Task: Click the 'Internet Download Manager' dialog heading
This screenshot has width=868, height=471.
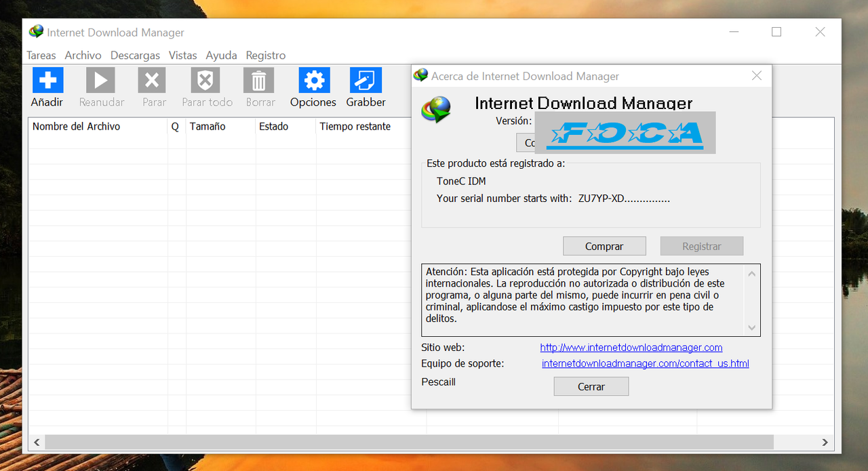Action: pos(583,103)
